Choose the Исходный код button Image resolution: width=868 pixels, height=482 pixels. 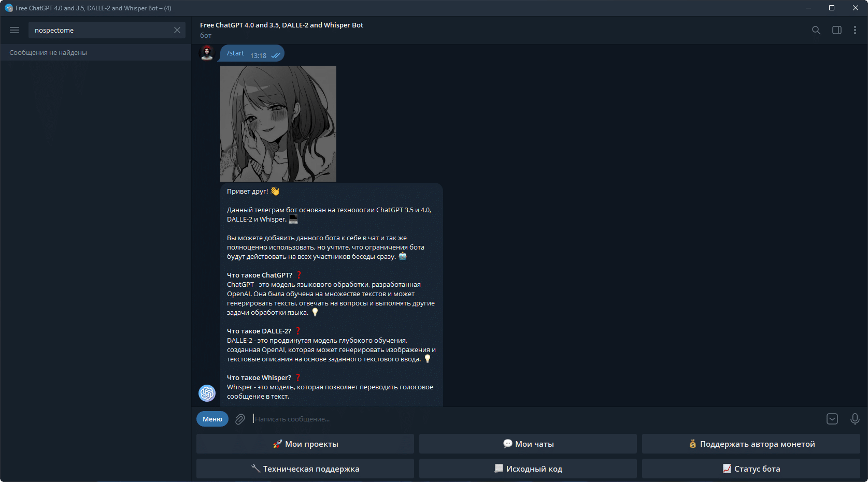[528, 469]
